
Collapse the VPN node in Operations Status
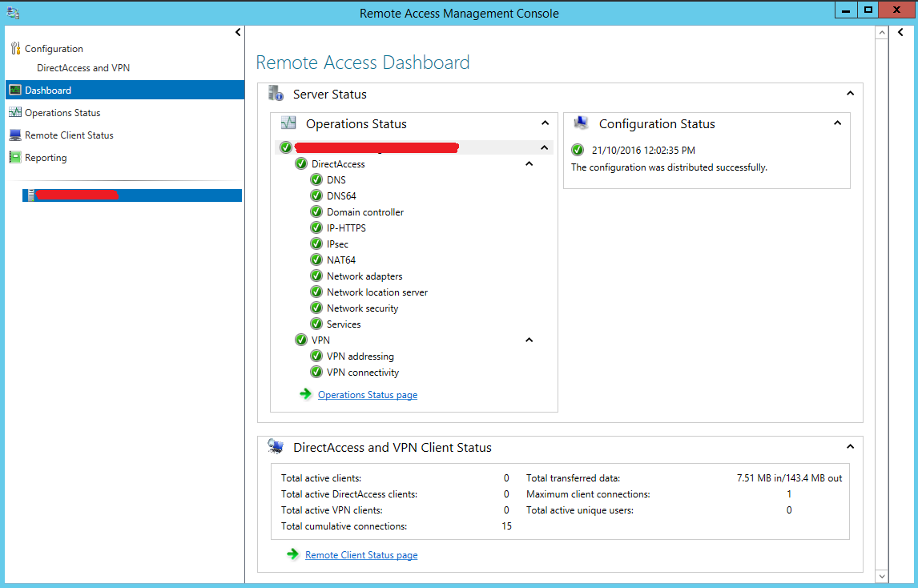click(x=529, y=340)
